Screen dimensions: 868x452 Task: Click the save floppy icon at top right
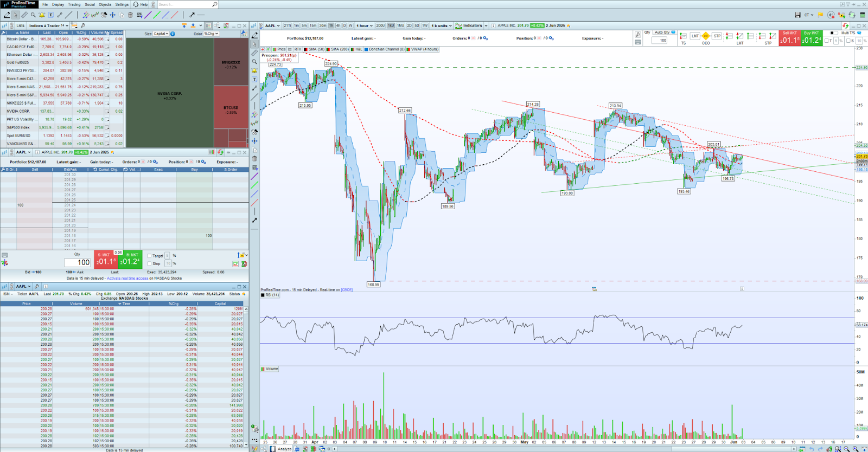pyautogui.click(x=797, y=15)
